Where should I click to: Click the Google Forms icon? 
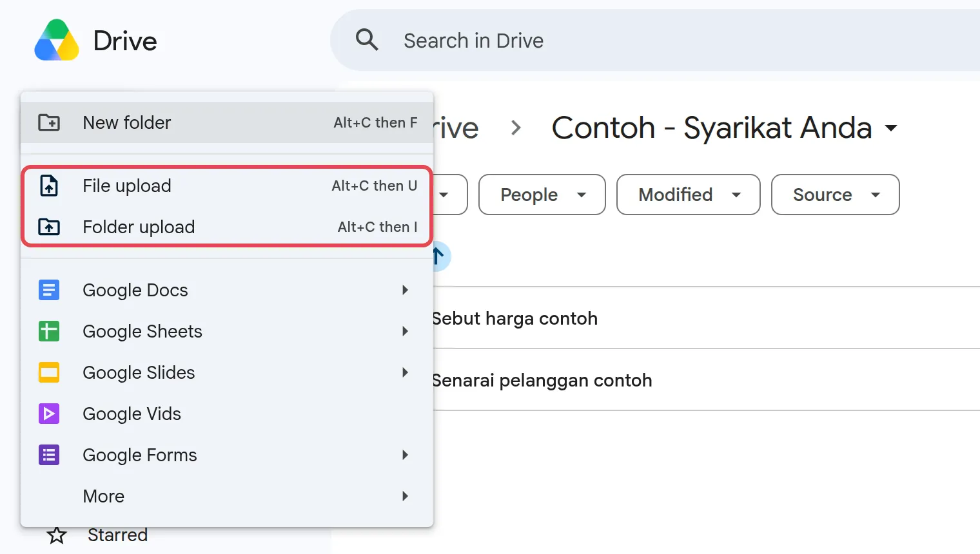[49, 455]
